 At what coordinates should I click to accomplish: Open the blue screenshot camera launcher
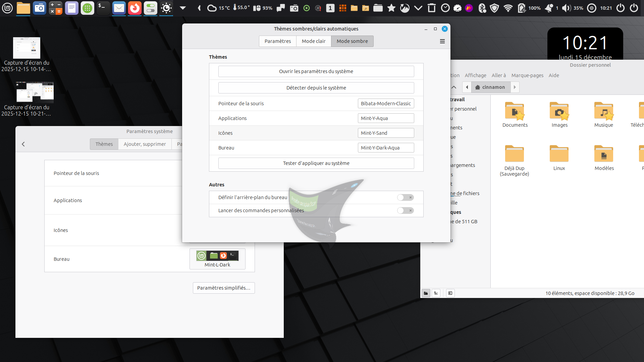[x=40, y=8]
